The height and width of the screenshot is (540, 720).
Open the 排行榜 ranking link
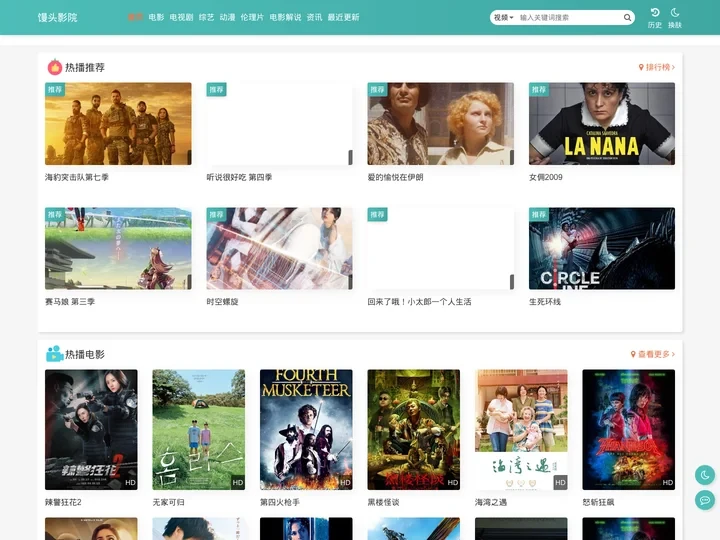pyautogui.click(x=657, y=67)
